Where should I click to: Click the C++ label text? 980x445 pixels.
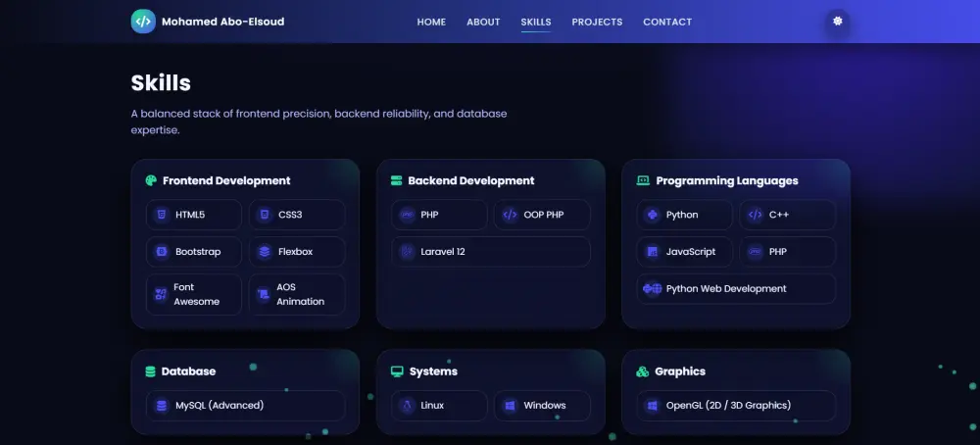tap(779, 215)
